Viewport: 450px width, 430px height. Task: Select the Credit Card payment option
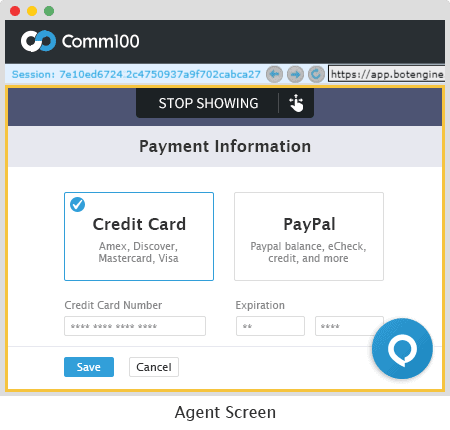(139, 236)
